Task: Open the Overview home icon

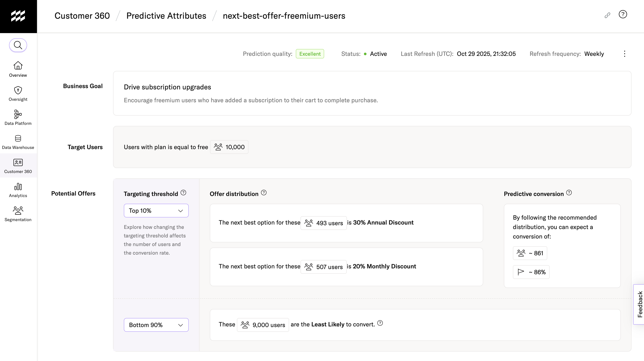Action: pyautogui.click(x=18, y=66)
